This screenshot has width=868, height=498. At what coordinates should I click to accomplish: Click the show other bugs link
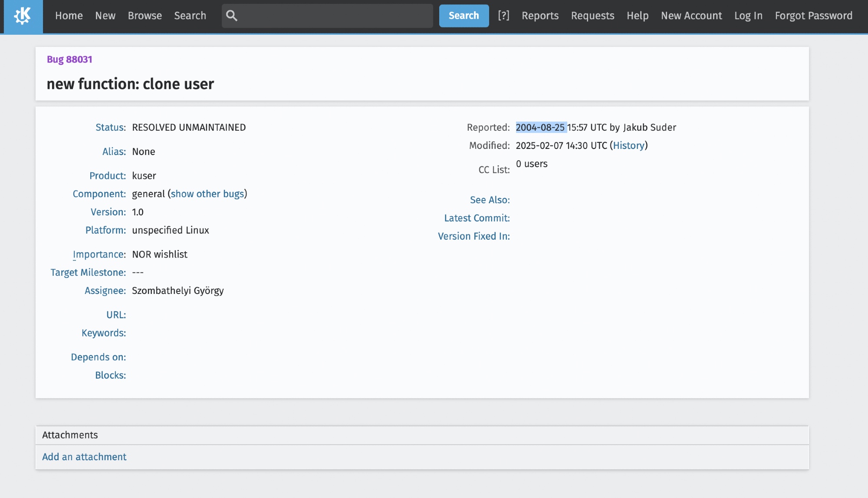207,194
